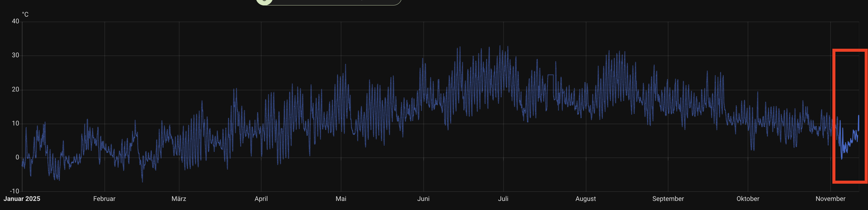The image size is (868, 210).
Task: Pick the Oktober label on the axis
Action: click(x=748, y=199)
